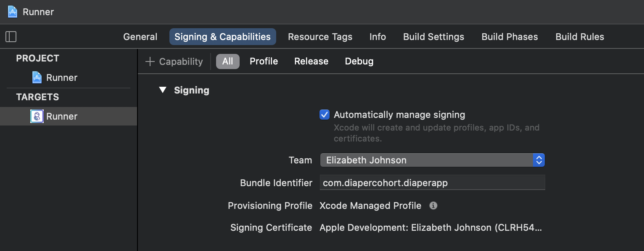The width and height of the screenshot is (644, 251).
Task: Open the Build Phases tab
Action: click(x=510, y=37)
